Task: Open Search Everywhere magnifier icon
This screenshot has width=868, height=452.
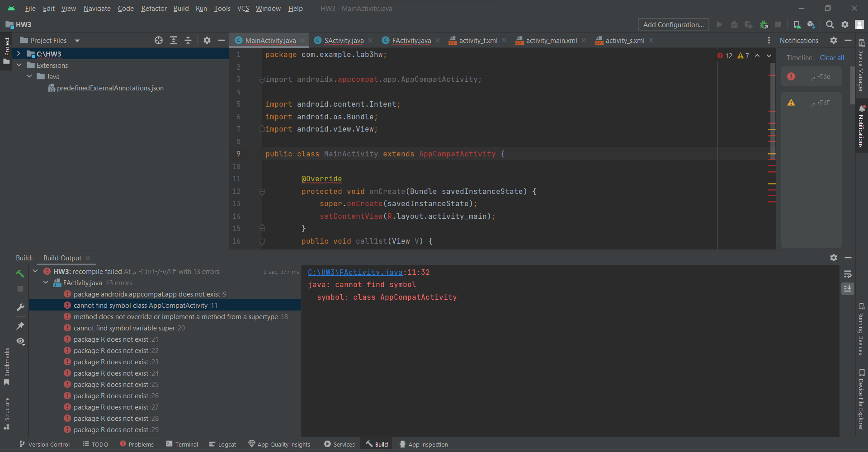Action: [x=830, y=25]
